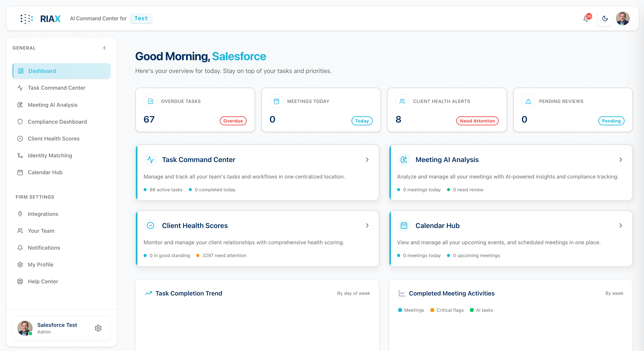
Task: Click the RIAX dotted logo icon
Action: click(x=26, y=19)
